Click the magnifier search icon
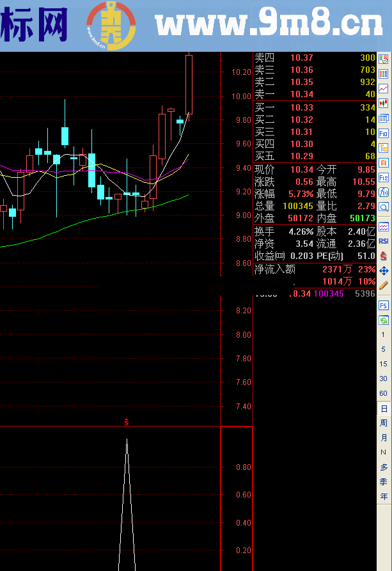 coord(384,207)
